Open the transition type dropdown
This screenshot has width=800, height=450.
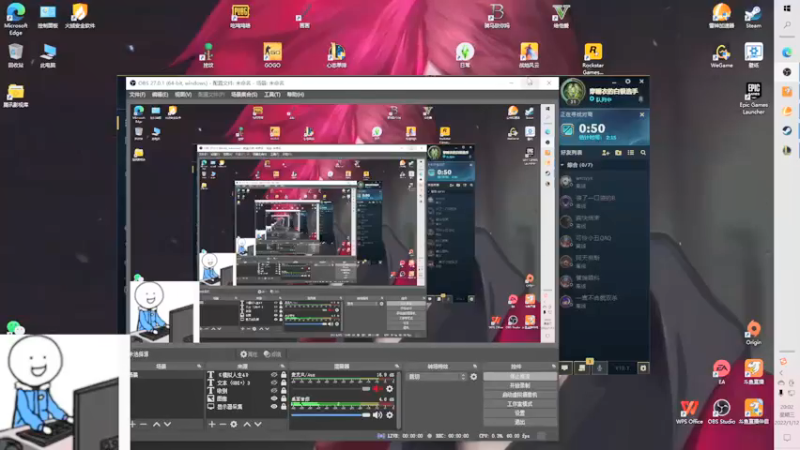[437, 377]
